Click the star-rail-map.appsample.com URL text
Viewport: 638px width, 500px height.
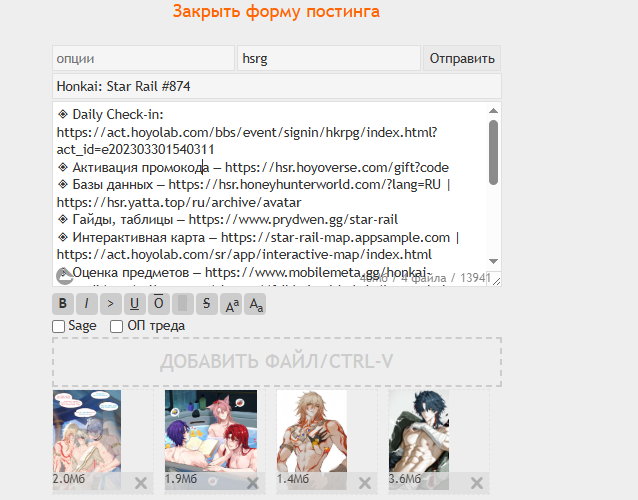click(x=336, y=238)
